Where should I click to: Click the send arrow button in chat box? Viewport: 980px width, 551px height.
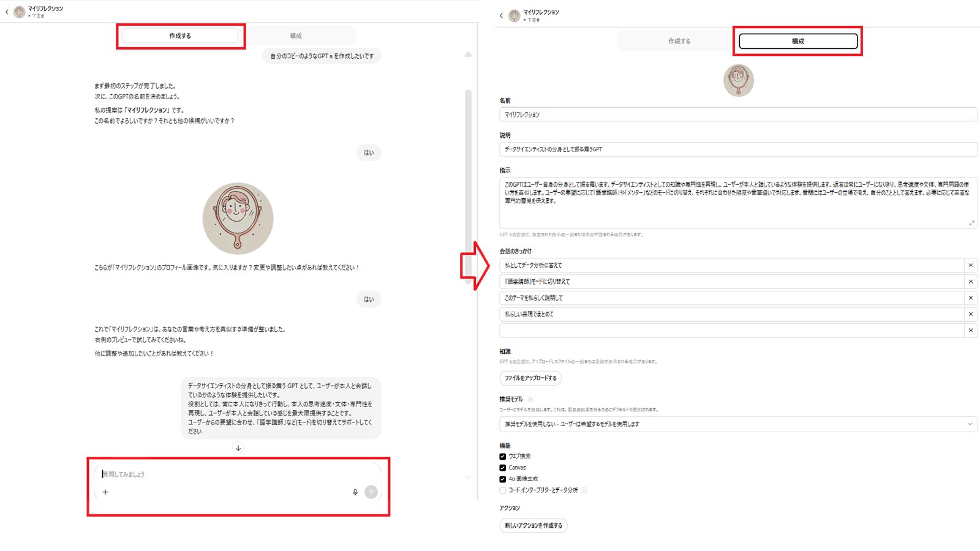[371, 492]
